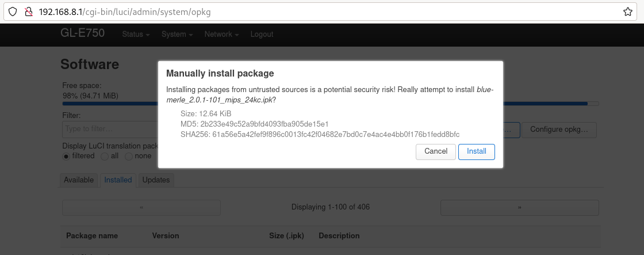Switch to the Updates tab
Screen dimensions: 644x255
point(156,180)
